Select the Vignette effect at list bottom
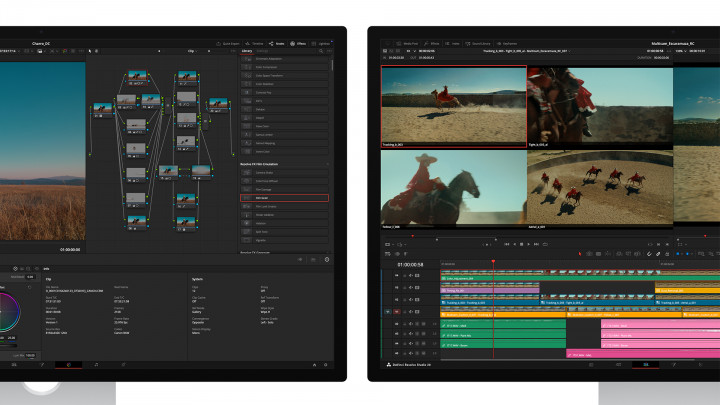This screenshot has width=720, height=405. [x=284, y=240]
